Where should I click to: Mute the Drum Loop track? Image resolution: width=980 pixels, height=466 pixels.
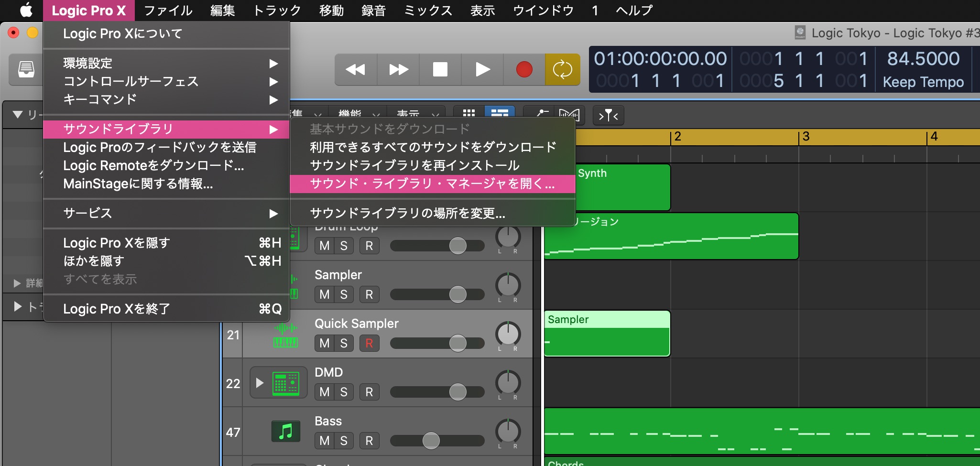[325, 246]
